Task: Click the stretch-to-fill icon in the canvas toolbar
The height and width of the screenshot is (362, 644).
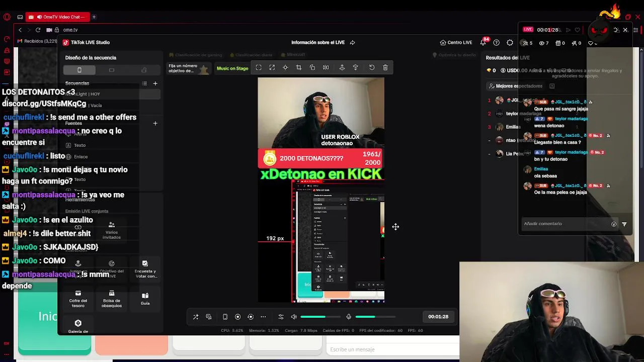Action: pos(272,67)
